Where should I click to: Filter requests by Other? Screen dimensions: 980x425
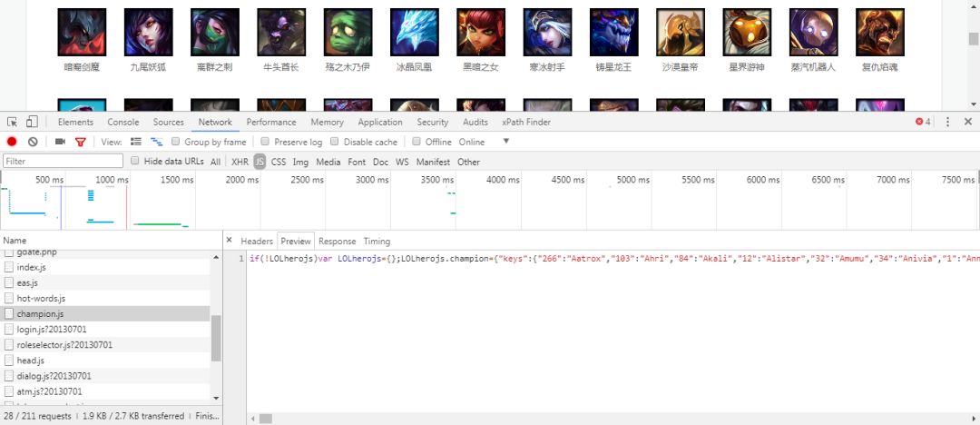469,162
